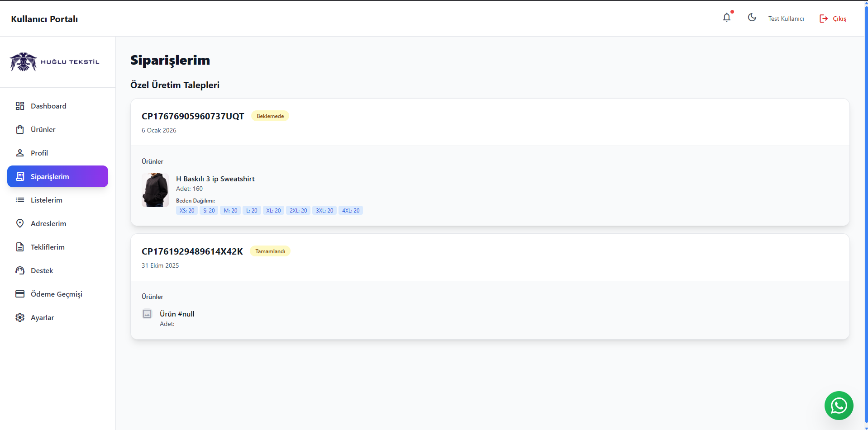Open Listelerim via its list icon

point(20,200)
